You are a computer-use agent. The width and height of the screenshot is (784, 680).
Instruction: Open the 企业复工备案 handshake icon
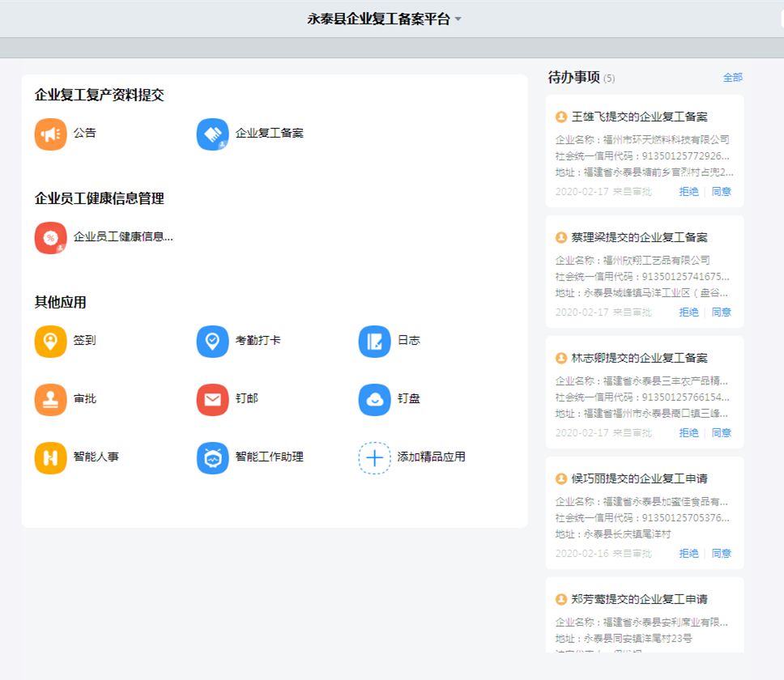212,134
